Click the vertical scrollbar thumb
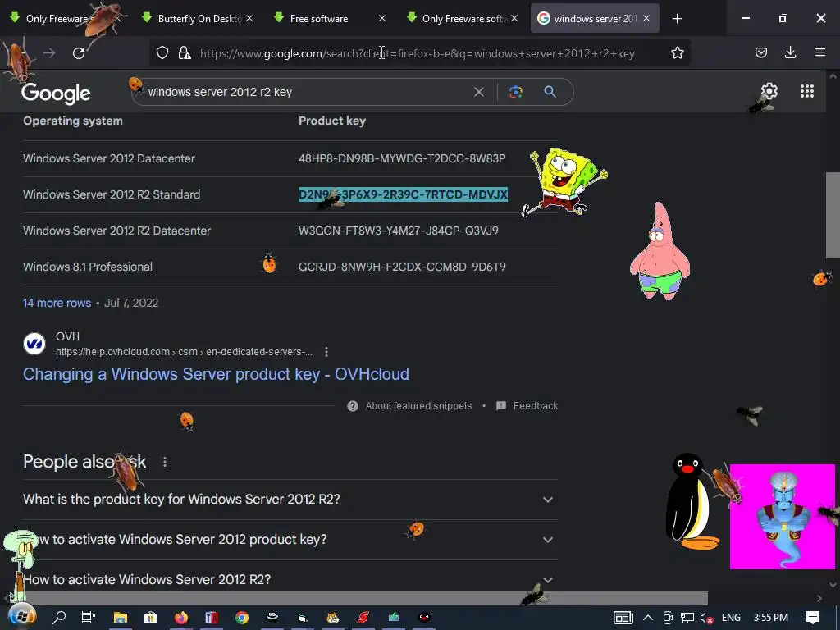The image size is (840, 630). tap(833, 215)
